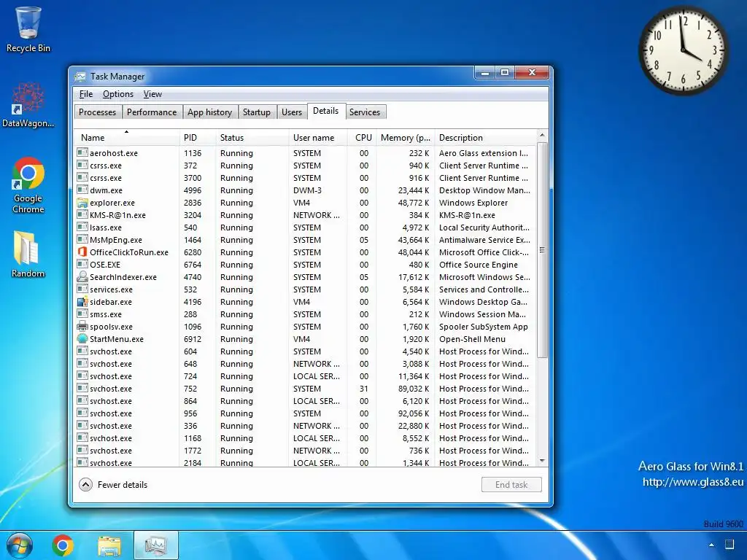The image size is (747, 560).
Task: Switch to the Performance tab
Action: pyautogui.click(x=152, y=112)
